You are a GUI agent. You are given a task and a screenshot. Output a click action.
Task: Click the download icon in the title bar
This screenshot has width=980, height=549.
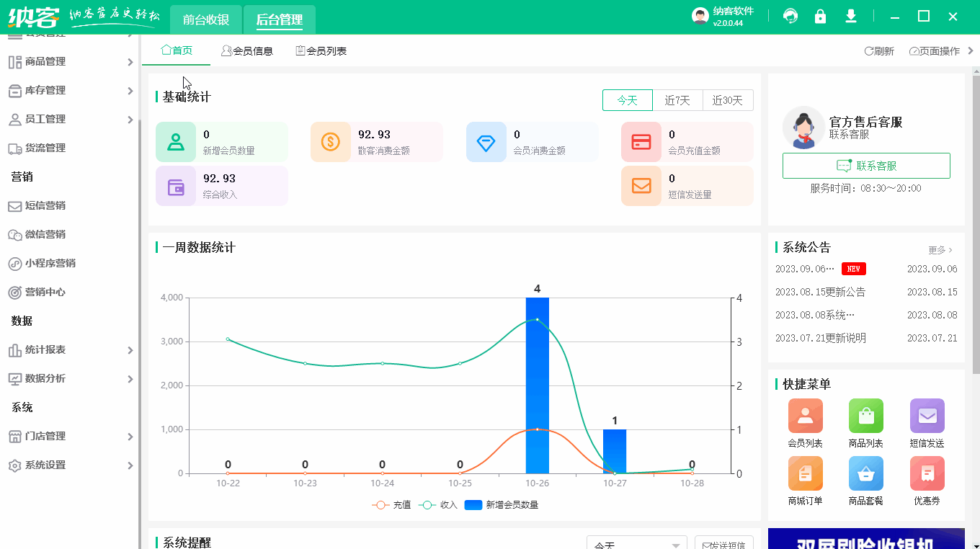[851, 15]
